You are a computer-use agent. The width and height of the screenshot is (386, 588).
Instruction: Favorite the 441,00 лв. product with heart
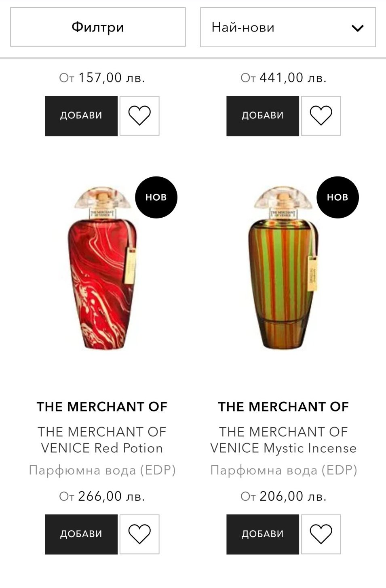321,115
